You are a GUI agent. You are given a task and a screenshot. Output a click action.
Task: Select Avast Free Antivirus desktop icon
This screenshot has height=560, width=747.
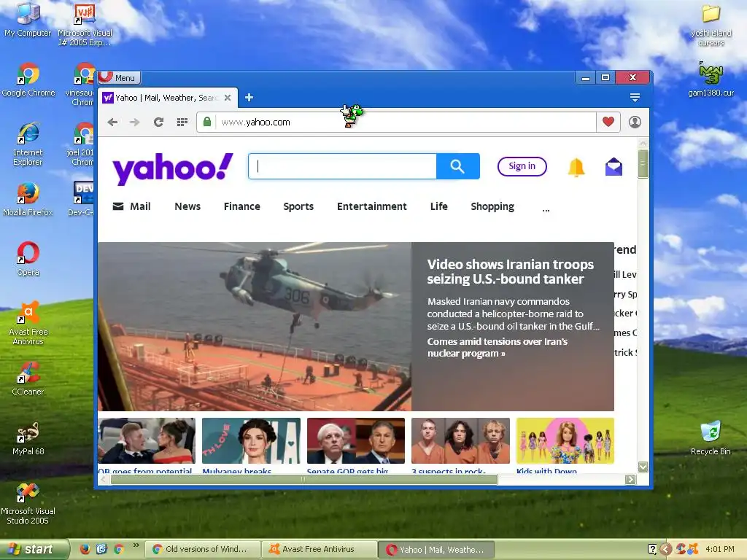tap(28, 323)
